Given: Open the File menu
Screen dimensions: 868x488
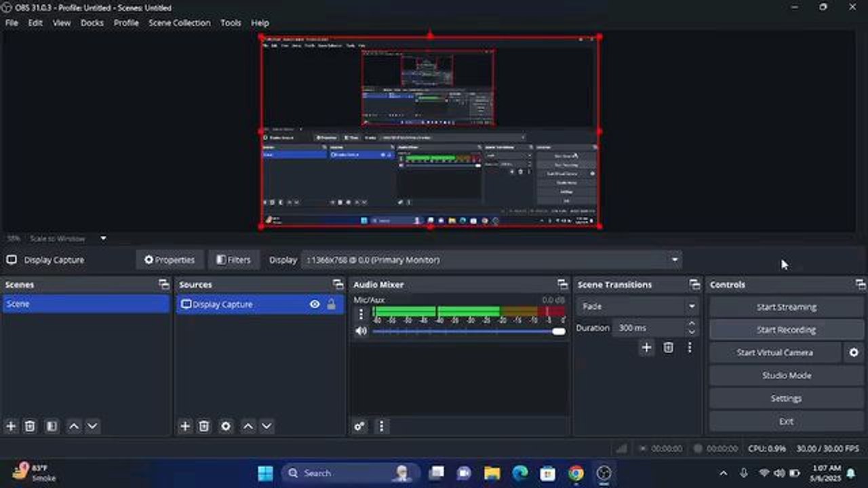Looking at the screenshot, I should [12, 22].
